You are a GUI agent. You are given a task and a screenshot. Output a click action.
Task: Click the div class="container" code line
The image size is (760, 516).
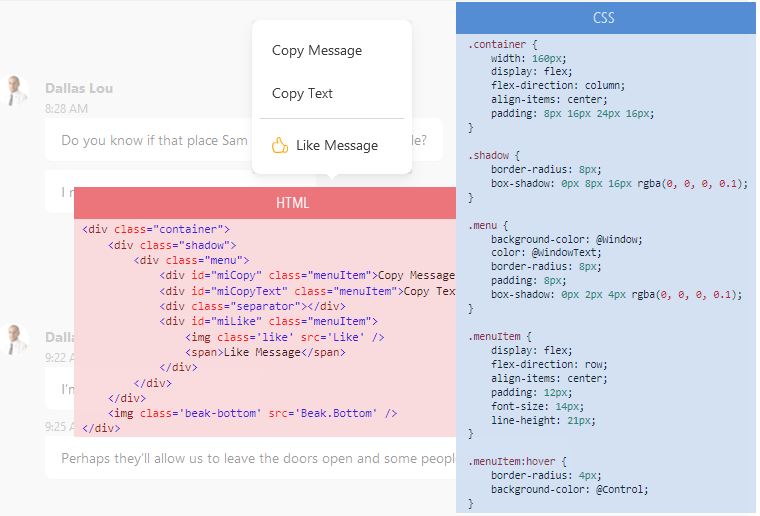156,229
